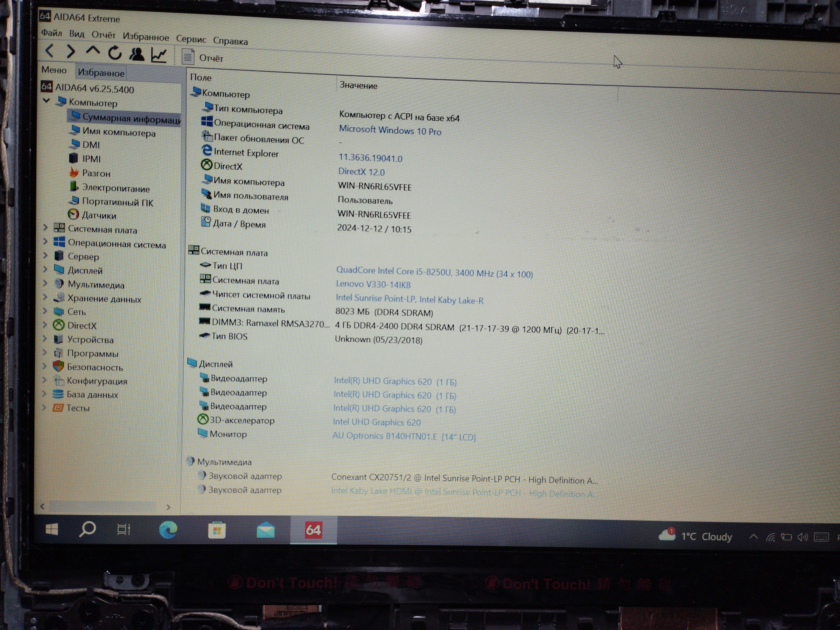
Task: Open AU Optronics B140HTN01.E monitor link
Action: [x=404, y=436]
